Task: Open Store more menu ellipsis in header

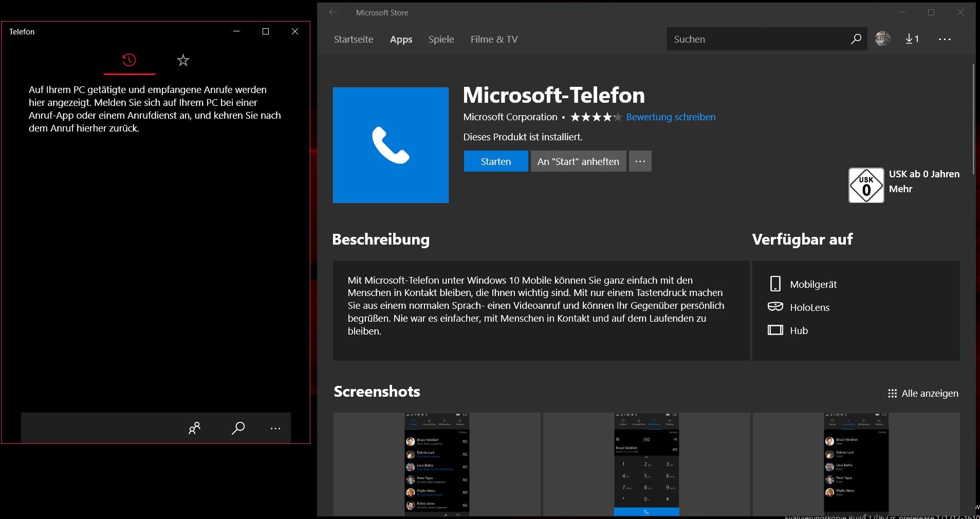Action: coord(945,39)
